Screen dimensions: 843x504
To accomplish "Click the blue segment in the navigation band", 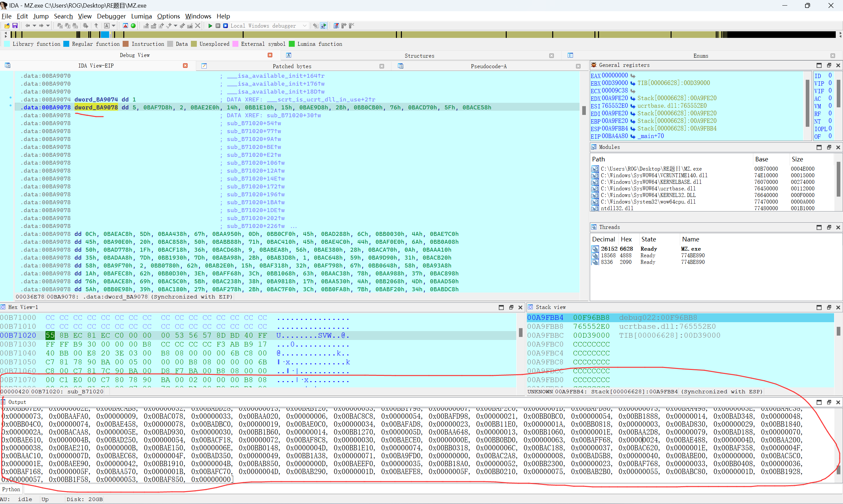I will click(105, 34).
